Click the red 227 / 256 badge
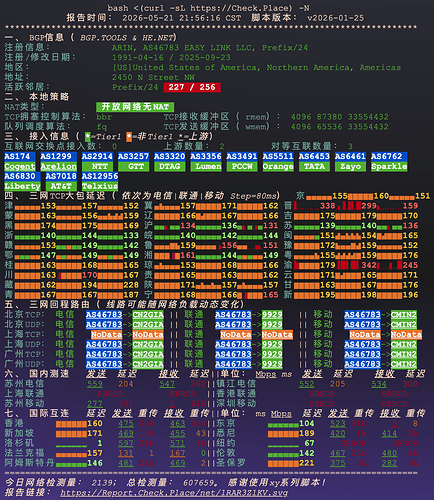The height and width of the screenshot is (500, 434). click(x=192, y=87)
